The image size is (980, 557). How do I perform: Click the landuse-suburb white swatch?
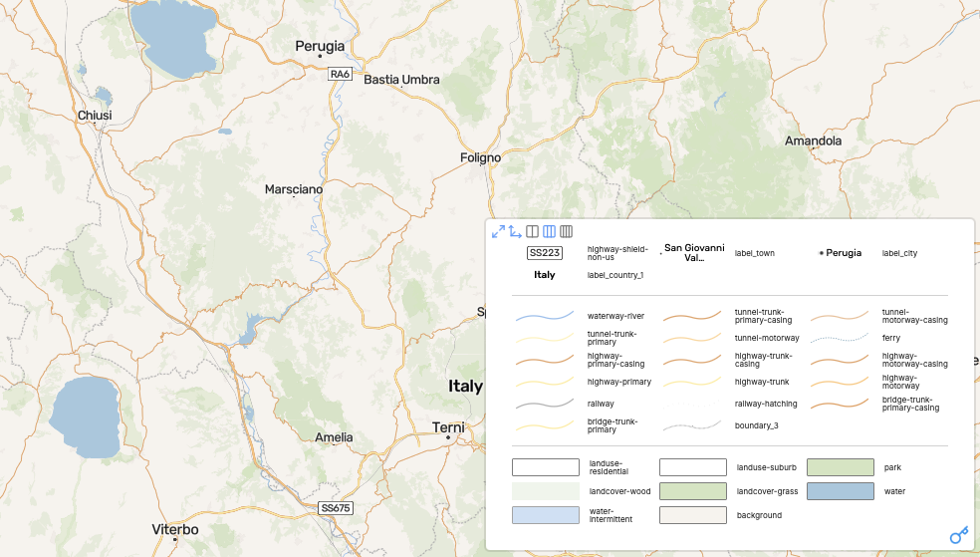pyautogui.click(x=693, y=467)
